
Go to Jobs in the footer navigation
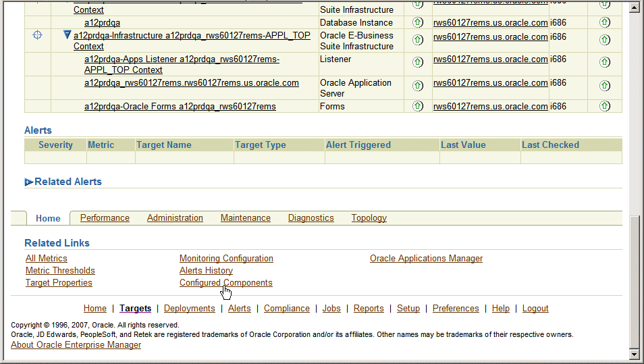[x=331, y=308]
